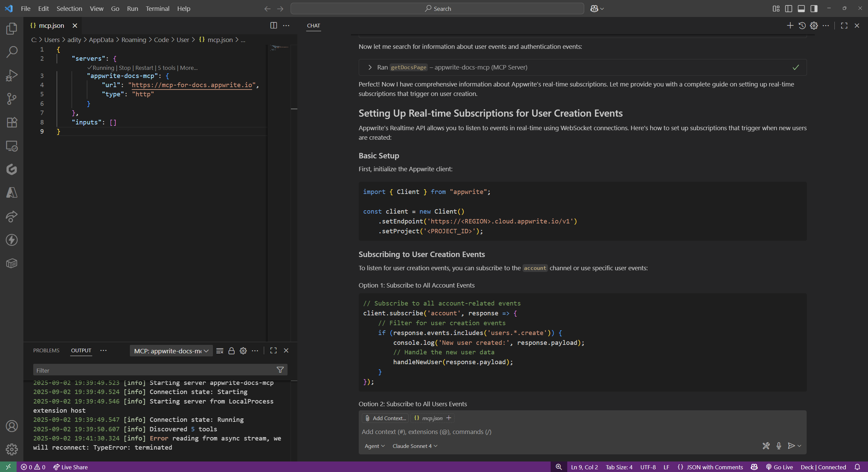
Task: Select the OUTPUT tab
Action: (x=81, y=350)
